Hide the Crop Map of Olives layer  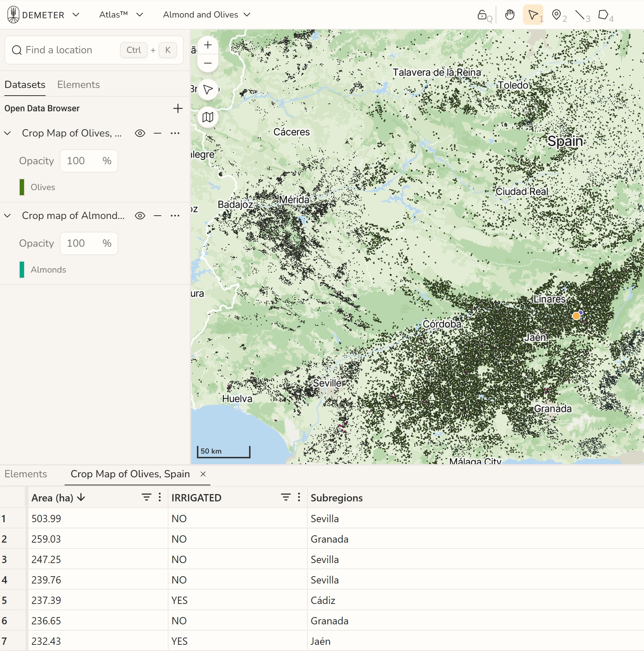pyautogui.click(x=140, y=134)
